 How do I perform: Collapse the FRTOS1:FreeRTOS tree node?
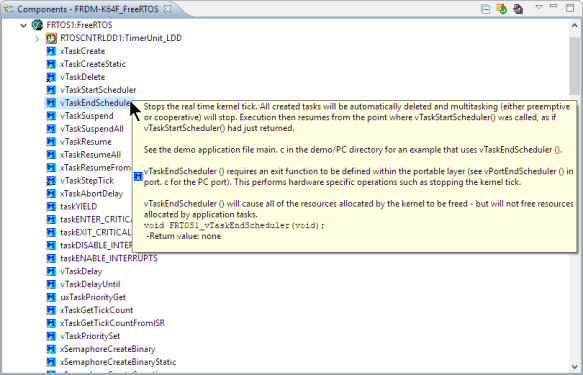pyautogui.click(x=23, y=25)
